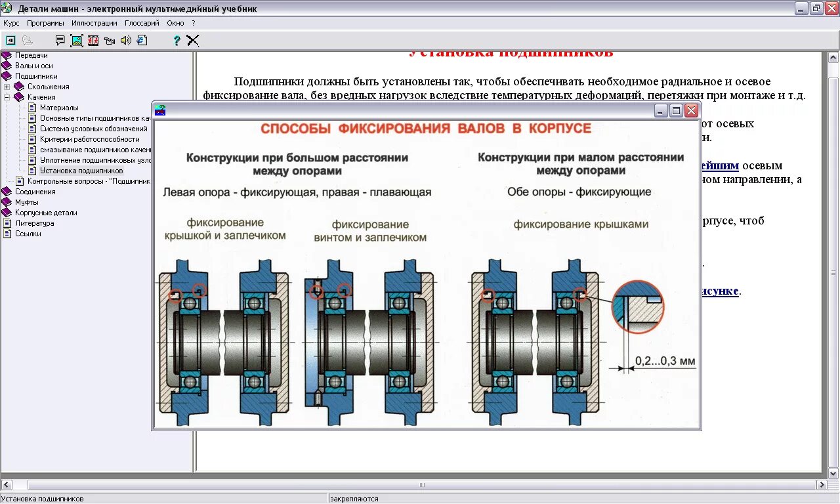The image size is (840, 504).
Task: Open the Окно menu
Action: click(x=175, y=23)
